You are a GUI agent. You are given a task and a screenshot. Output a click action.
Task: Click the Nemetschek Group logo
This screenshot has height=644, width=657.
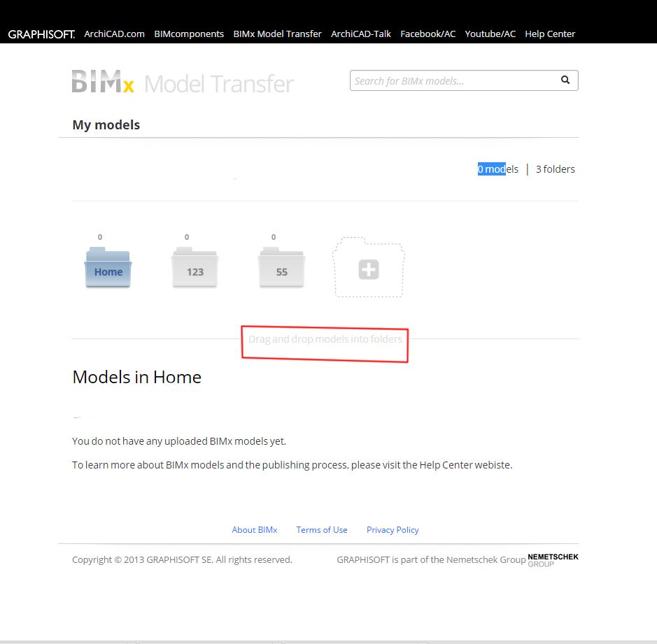[553, 560]
